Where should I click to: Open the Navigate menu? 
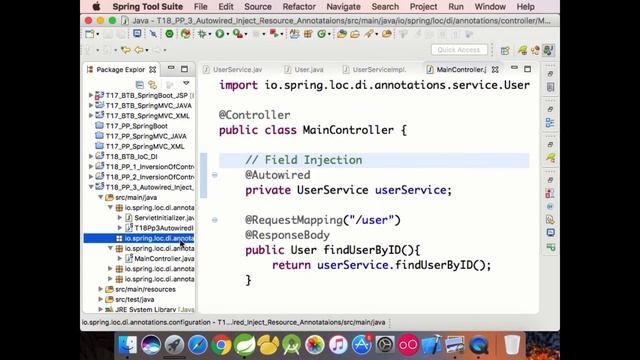343,7
